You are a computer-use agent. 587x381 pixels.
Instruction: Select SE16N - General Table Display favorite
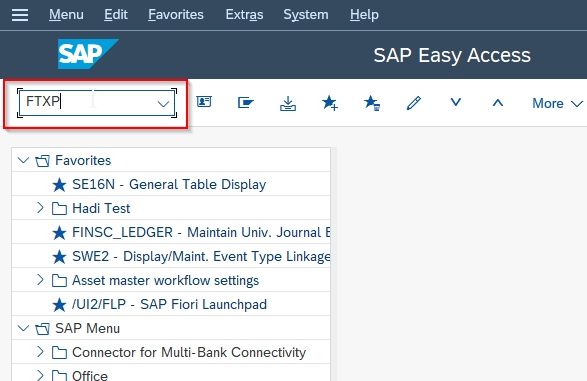coord(169,184)
